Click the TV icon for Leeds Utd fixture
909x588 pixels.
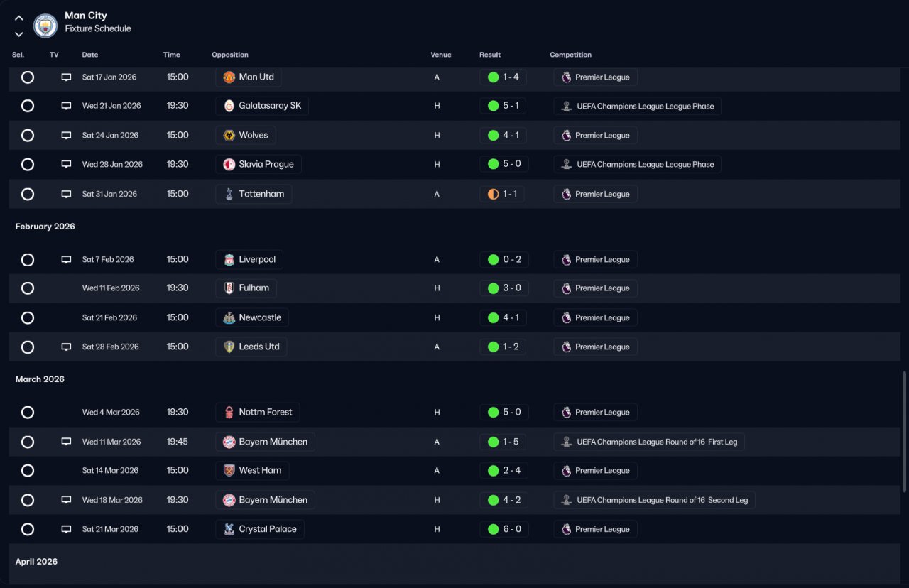(x=66, y=347)
